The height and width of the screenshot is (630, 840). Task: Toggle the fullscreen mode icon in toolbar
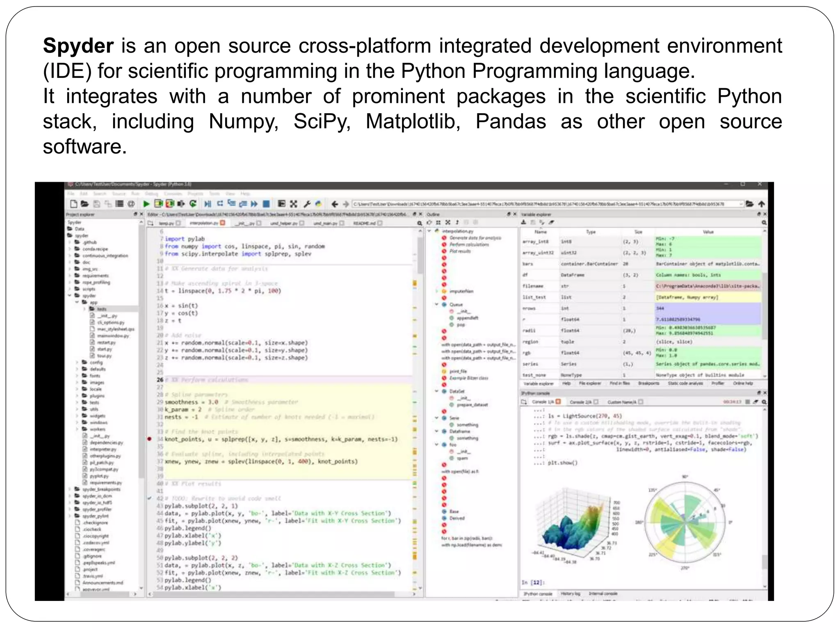[294, 203]
